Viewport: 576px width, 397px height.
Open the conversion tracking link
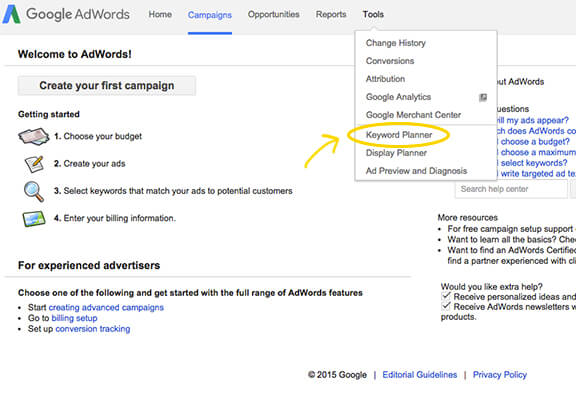click(x=93, y=329)
